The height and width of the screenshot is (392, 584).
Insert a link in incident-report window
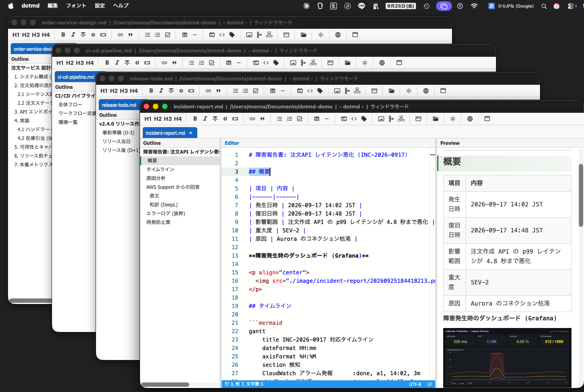coord(252,119)
